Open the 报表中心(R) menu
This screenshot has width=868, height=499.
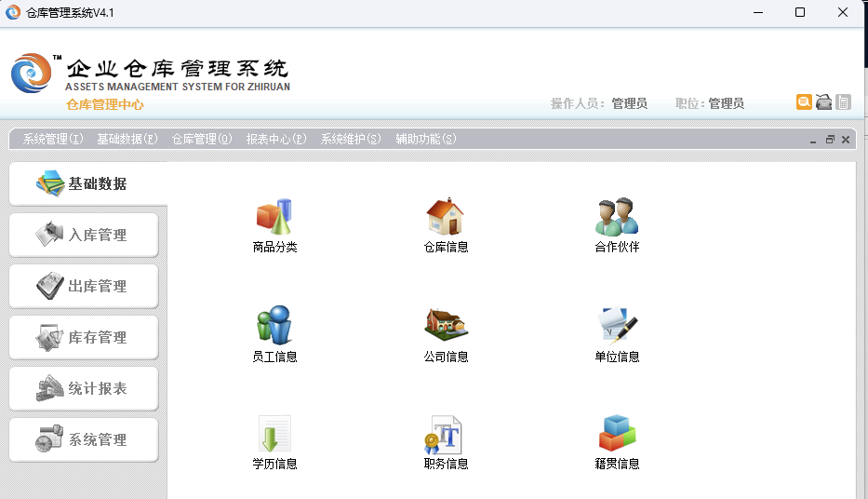click(x=276, y=140)
